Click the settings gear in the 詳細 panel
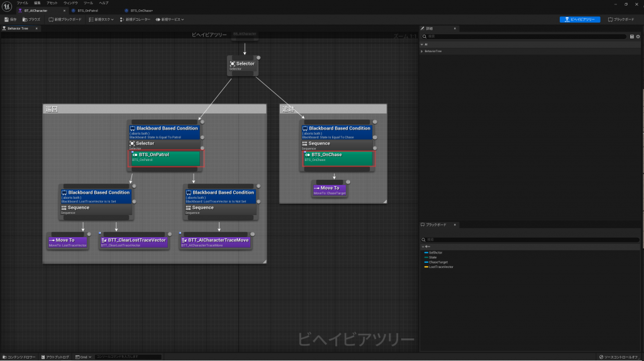The image size is (644, 361). 638,36
